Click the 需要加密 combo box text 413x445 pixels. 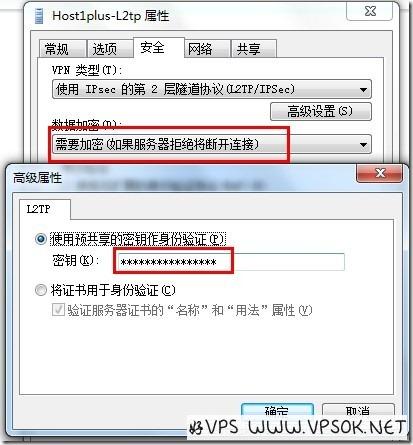157,144
